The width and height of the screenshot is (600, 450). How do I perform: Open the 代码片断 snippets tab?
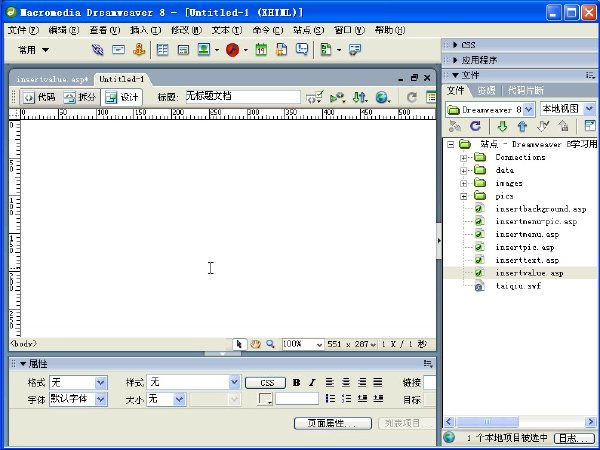pos(525,91)
